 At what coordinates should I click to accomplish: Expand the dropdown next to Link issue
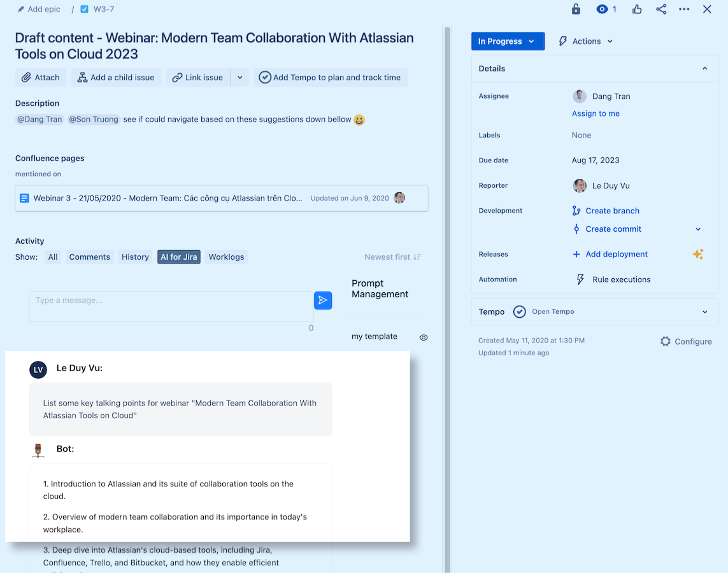(x=240, y=78)
